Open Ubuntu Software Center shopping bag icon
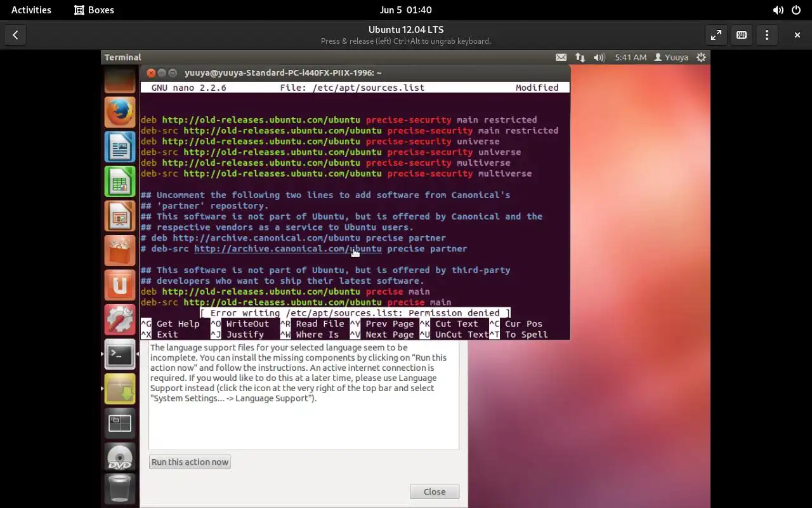This screenshot has width=812, height=508. pos(120,251)
